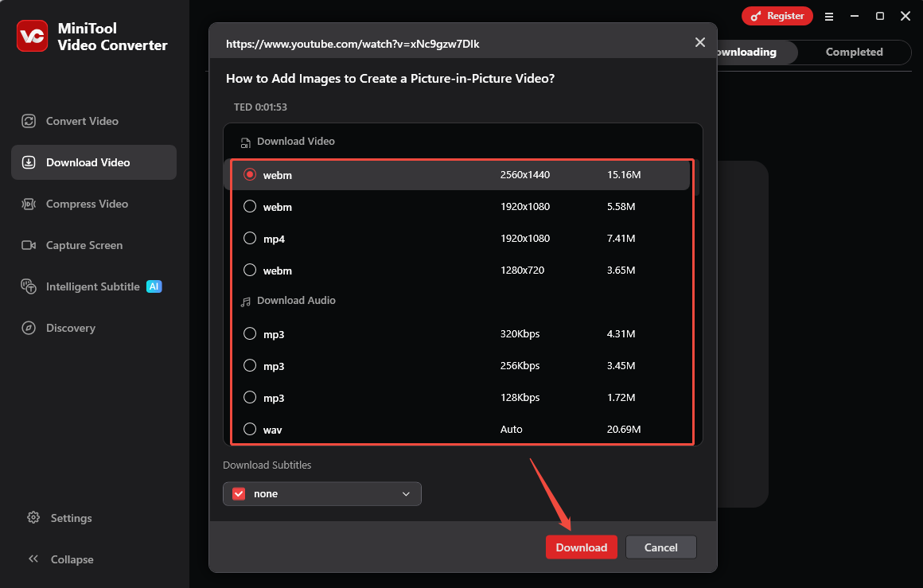Image resolution: width=923 pixels, height=588 pixels.
Task: Click the Cancel button
Action: click(x=660, y=547)
